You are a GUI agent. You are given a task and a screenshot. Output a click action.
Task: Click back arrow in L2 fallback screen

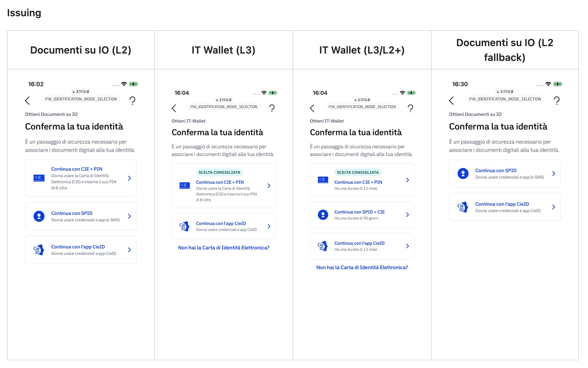tap(451, 101)
